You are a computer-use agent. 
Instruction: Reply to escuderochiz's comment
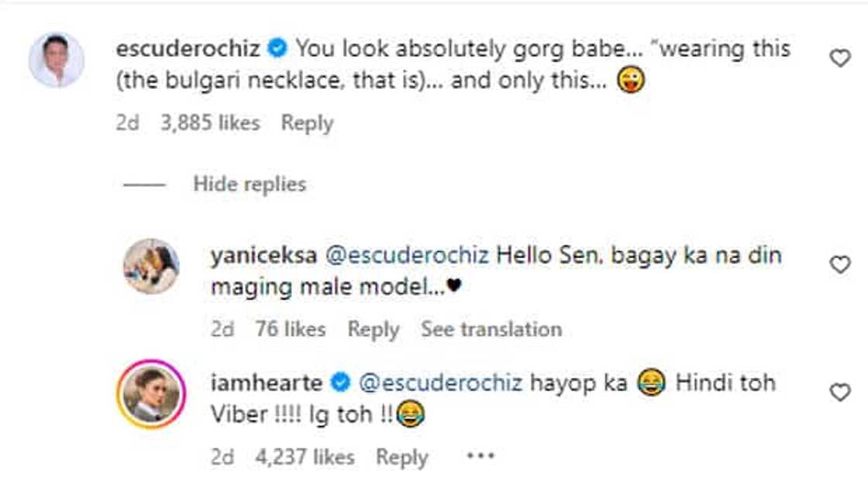coord(307,123)
